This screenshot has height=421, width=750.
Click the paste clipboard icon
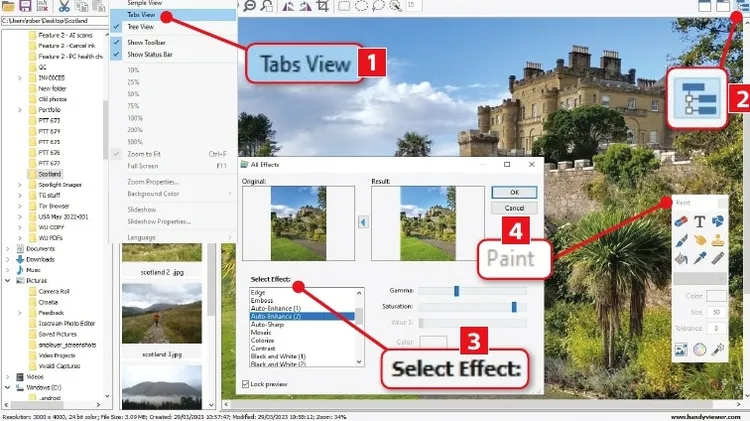click(x=99, y=6)
